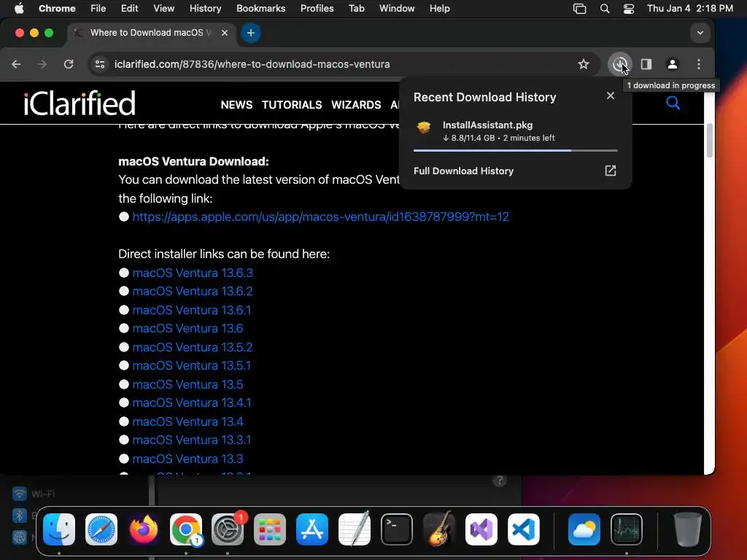Open TUTORIALS section
Screen dimensions: 747x560
click(x=292, y=105)
